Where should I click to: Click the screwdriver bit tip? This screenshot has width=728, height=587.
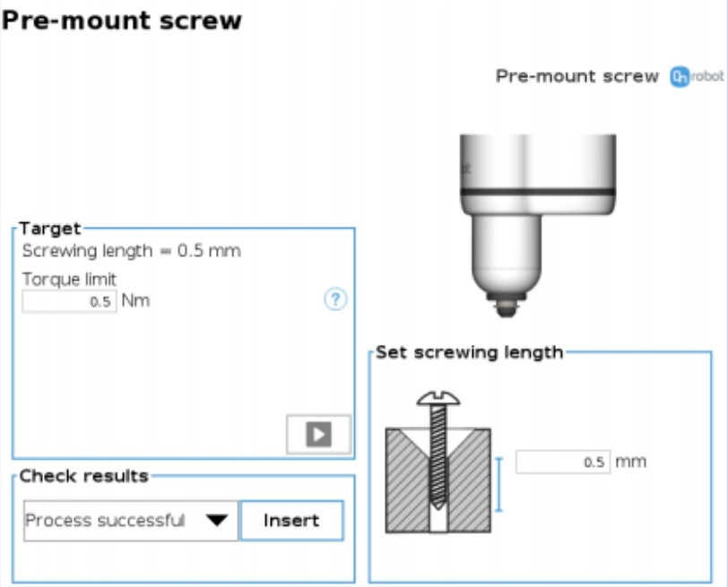coord(507,308)
